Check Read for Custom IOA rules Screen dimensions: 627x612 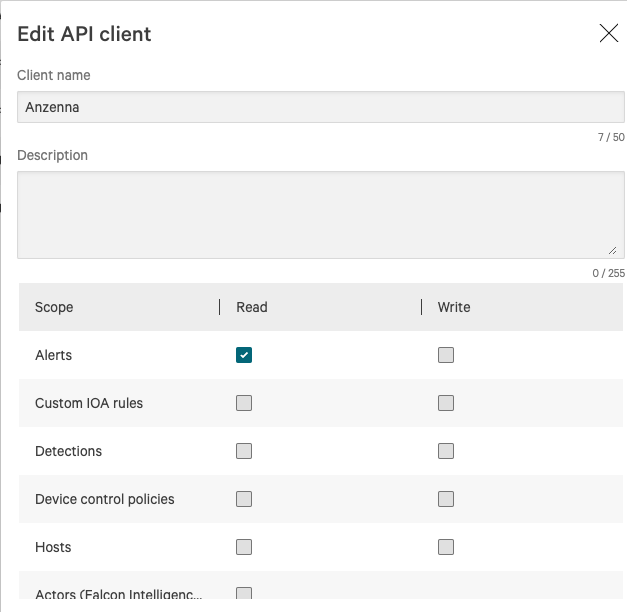[244, 403]
